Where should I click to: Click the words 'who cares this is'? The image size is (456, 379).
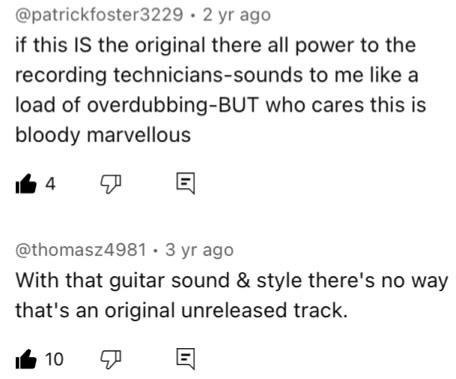tap(346, 105)
